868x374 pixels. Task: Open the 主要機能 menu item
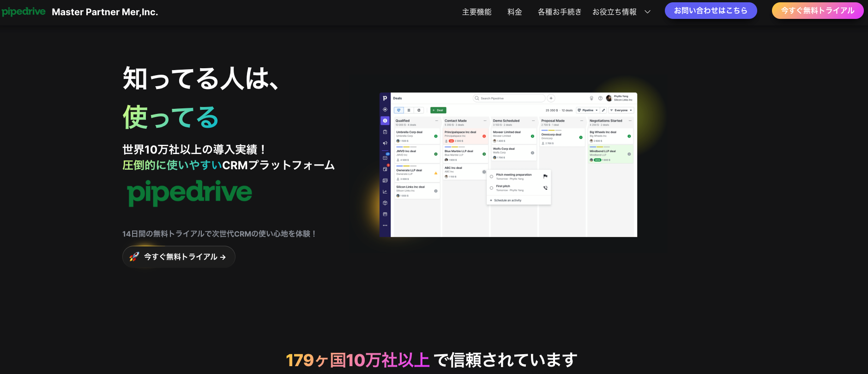tap(477, 12)
